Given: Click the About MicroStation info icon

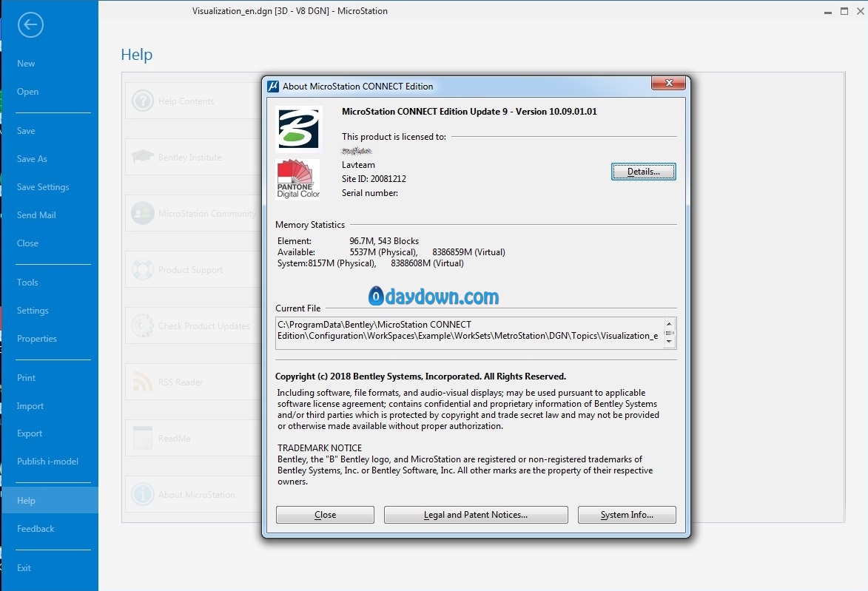Looking at the screenshot, I should pos(143,494).
